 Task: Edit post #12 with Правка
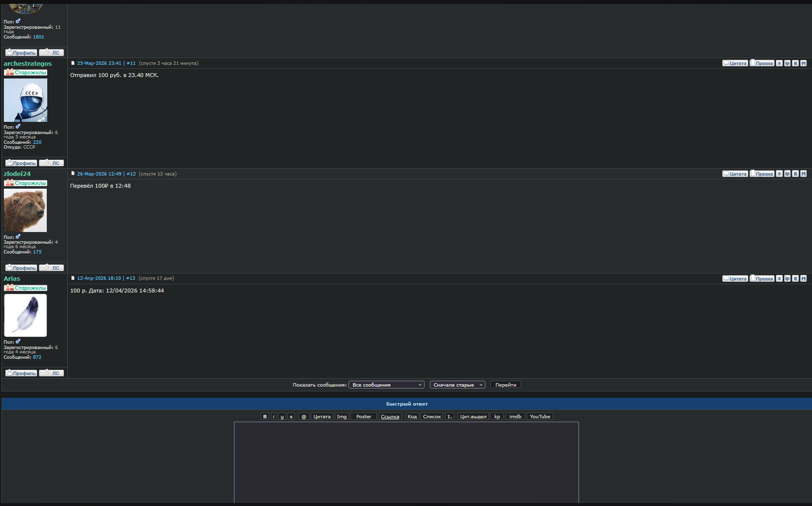point(762,174)
